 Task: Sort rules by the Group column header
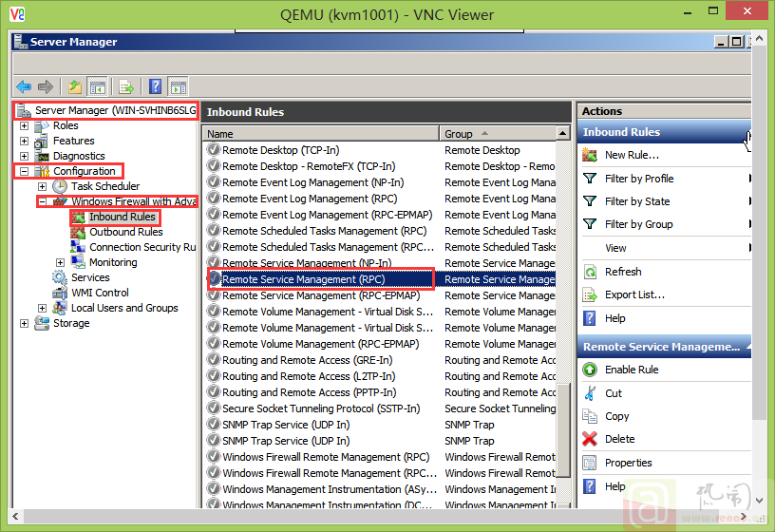(x=498, y=134)
